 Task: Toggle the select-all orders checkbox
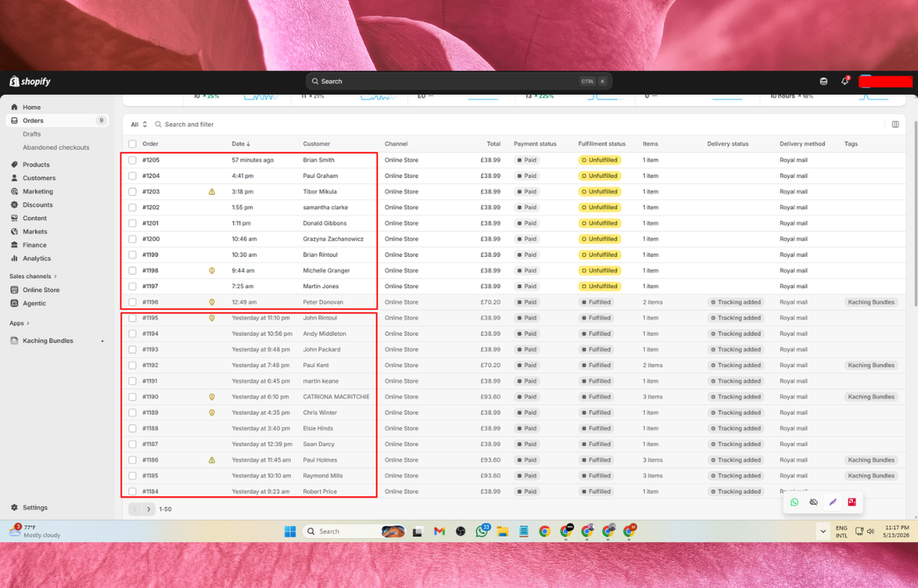click(x=132, y=144)
